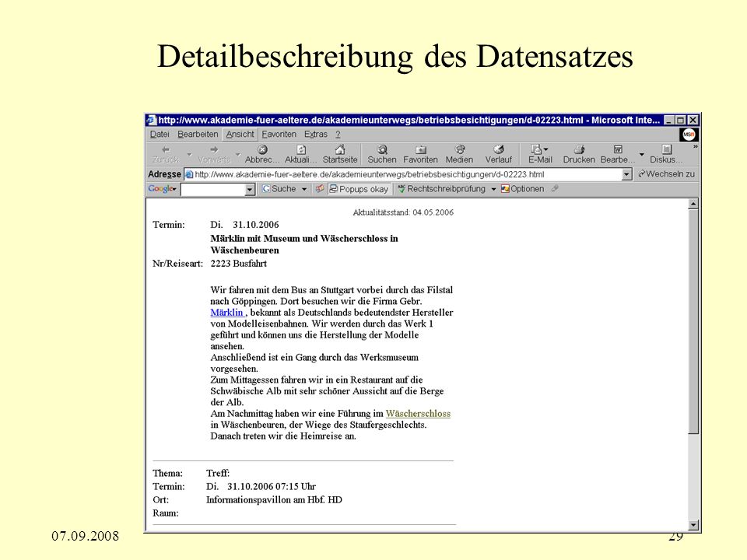The width and height of the screenshot is (747, 560).
Task: Open the ? help menu
Action: coord(338,135)
